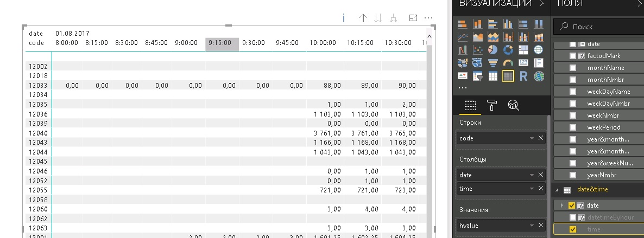
Task: Select the slicer visual
Action: [x=478, y=76]
